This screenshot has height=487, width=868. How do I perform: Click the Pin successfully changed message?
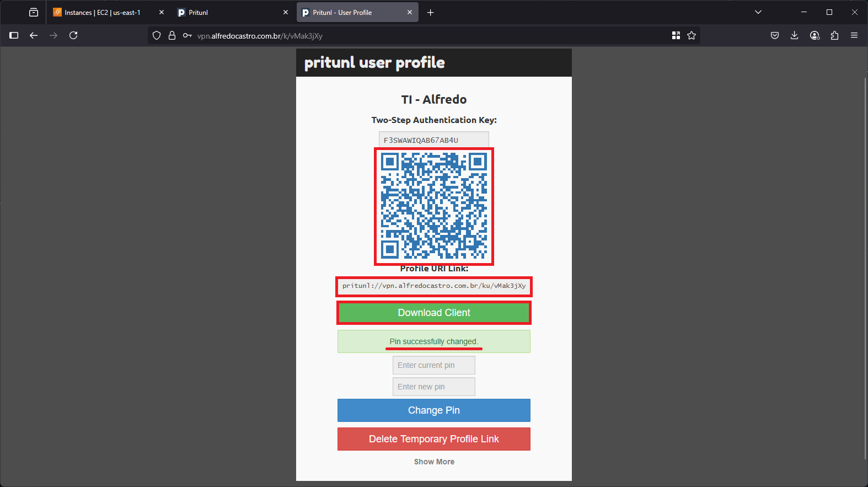click(434, 341)
